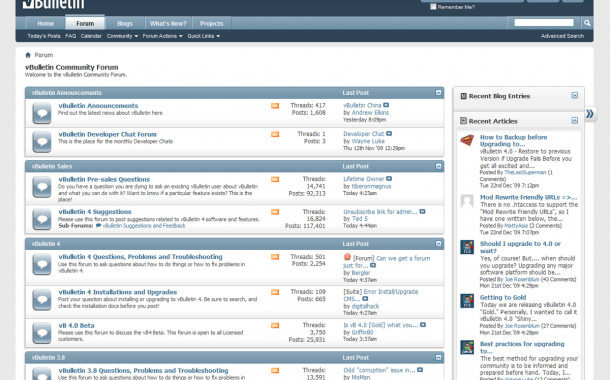
Task: Click RSS icon for vB 4.0 Beta forum
Action: (x=275, y=326)
